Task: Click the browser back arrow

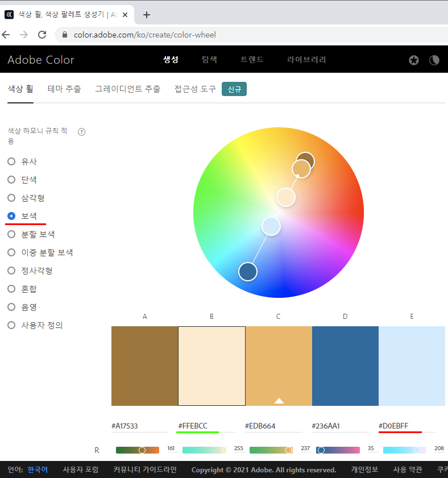Action: click(x=6, y=35)
